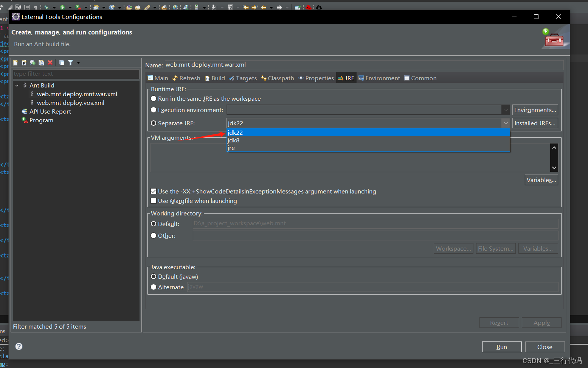Click the Filter launch configurations funnel icon
588x368 pixels.
[70, 62]
